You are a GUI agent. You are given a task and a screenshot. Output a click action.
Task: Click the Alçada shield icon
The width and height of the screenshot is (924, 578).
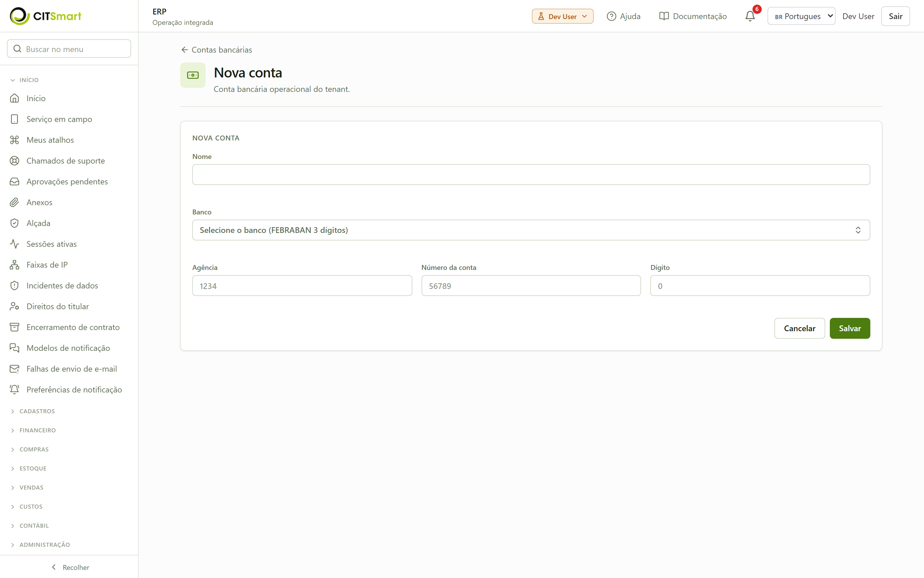coord(14,223)
